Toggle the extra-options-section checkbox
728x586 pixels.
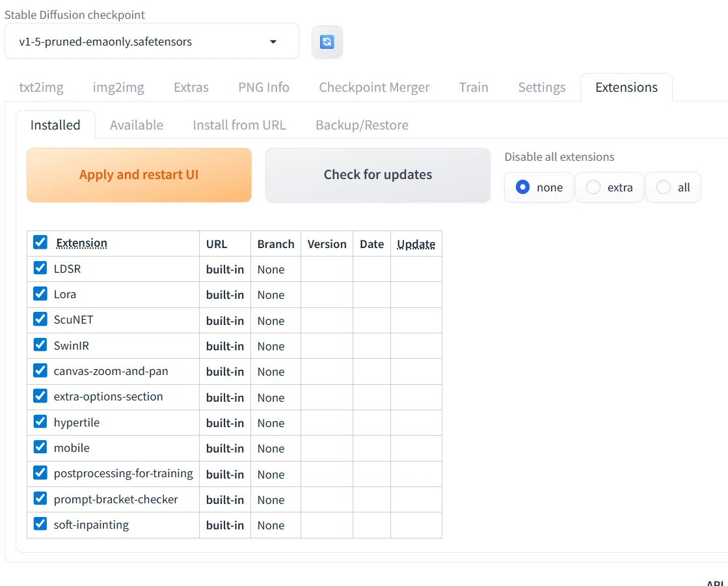[40, 396]
